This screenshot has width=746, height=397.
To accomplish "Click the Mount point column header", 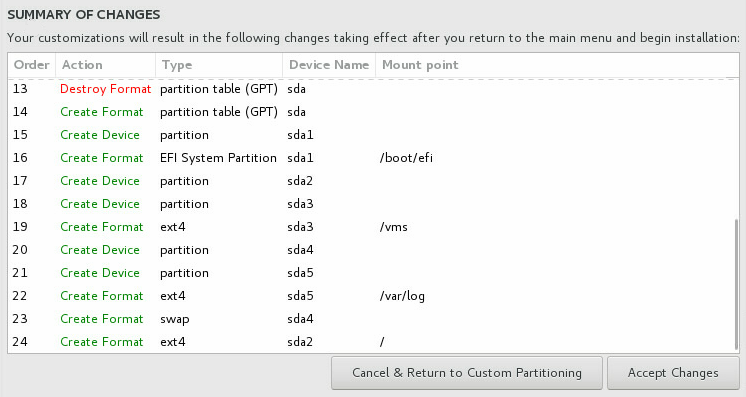I will (557, 65).
